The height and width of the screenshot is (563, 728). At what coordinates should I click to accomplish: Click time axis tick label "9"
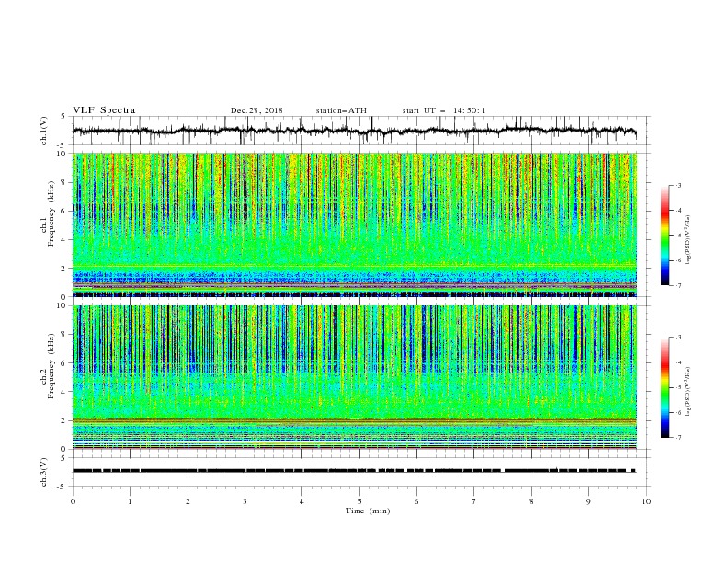point(588,501)
